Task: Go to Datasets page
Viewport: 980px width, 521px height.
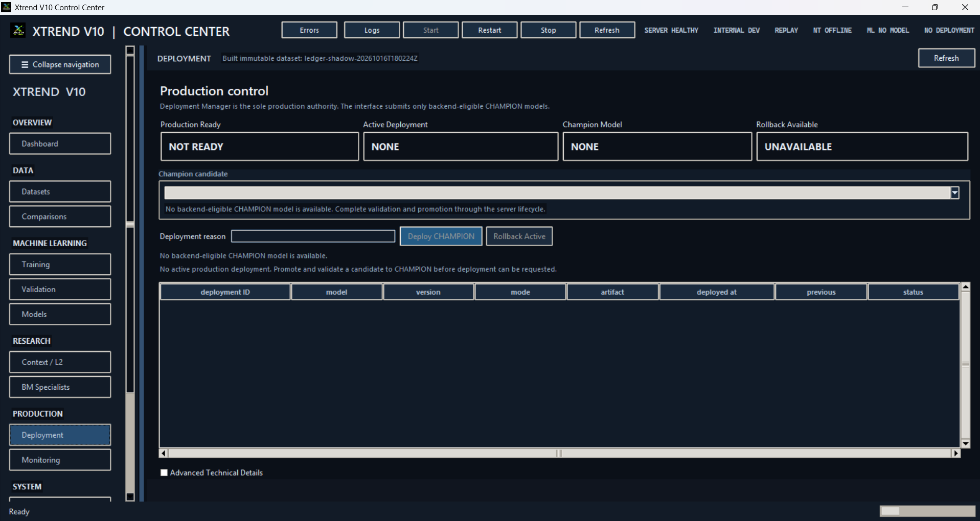Action: pos(60,192)
